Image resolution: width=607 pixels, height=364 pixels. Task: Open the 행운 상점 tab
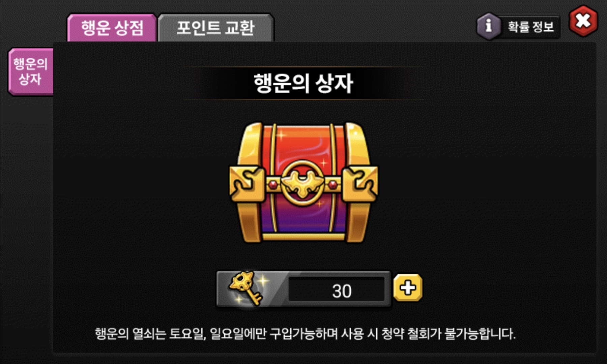(x=112, y=28)
